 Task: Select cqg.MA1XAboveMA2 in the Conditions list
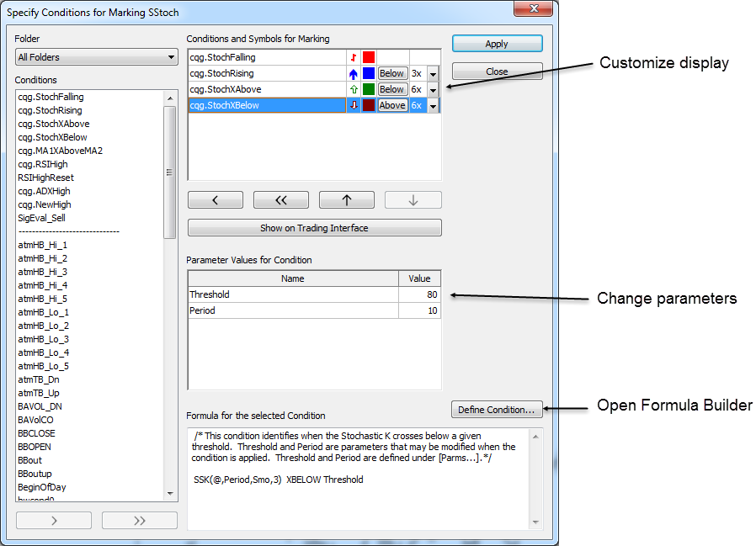pyautogui.click(x=60, y=151)
